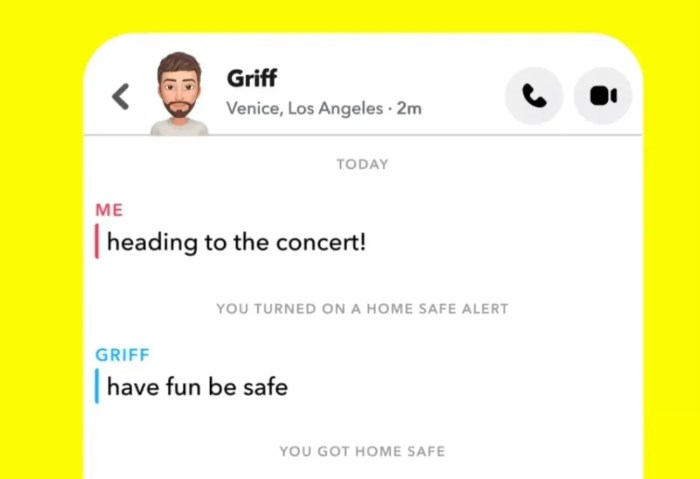
Task: Select the "heading to the concert!" message
Action: tap(236, 242)
